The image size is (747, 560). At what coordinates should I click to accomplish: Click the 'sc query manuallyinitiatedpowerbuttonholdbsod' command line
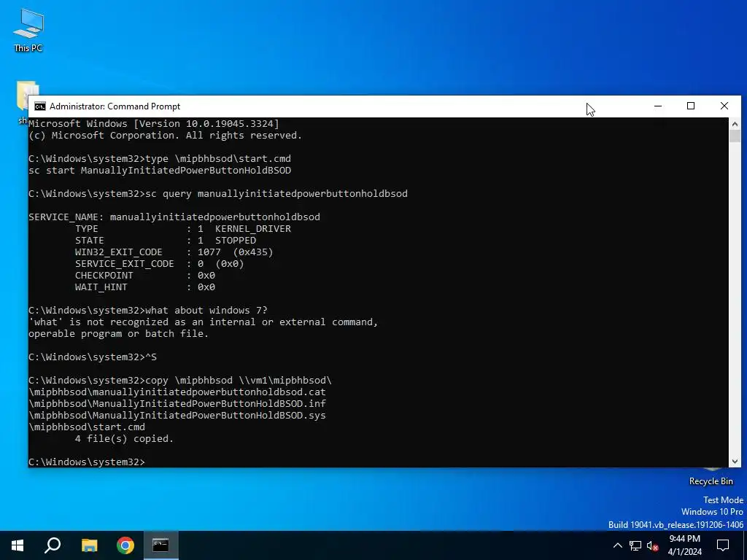[x=218, y=194]
